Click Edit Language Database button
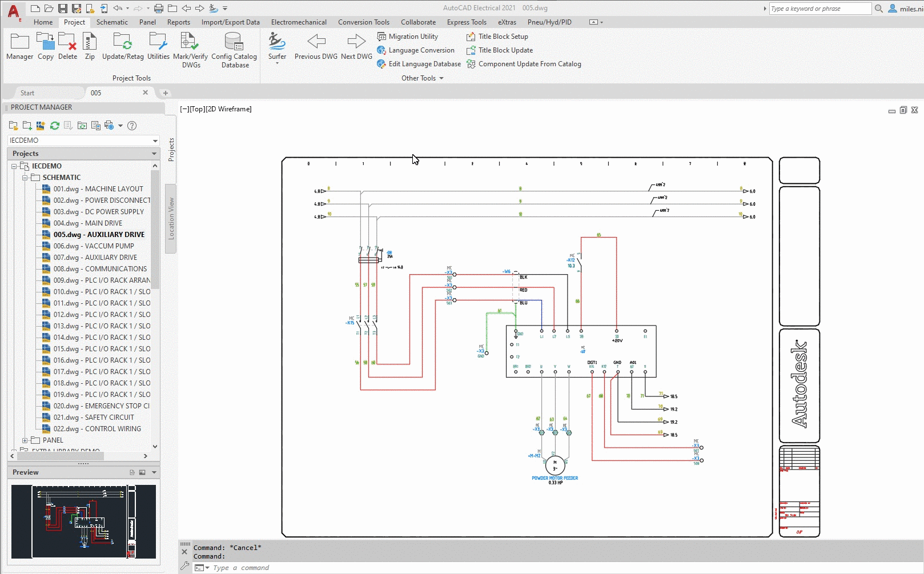The width and height of the screenshot is (924, 574). (419, 64)
